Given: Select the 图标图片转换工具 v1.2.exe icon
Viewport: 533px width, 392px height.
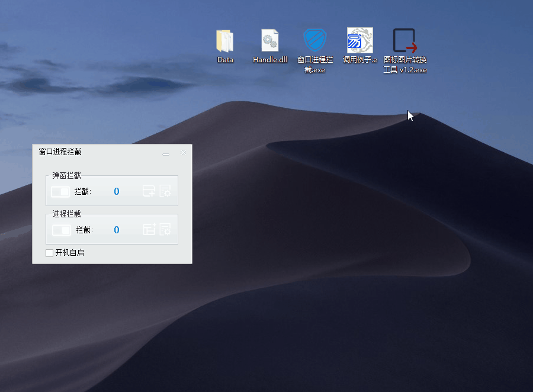Looking at the screenshot, I should [405, 41].
